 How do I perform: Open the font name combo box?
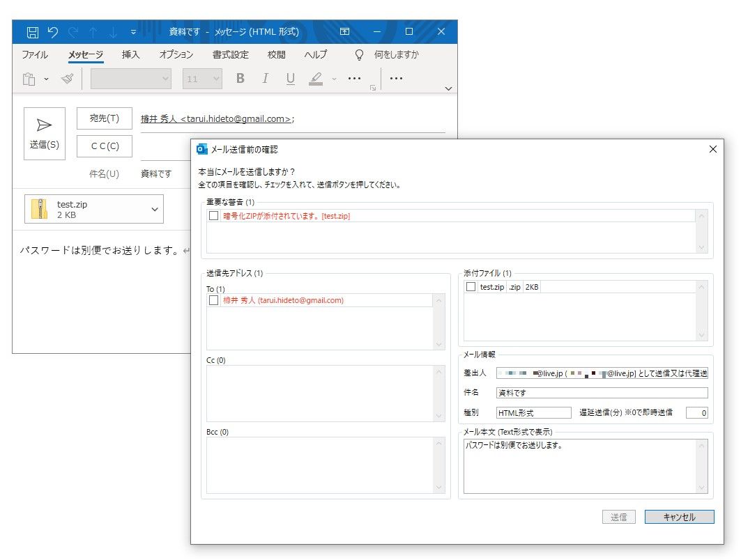point(131,79)
